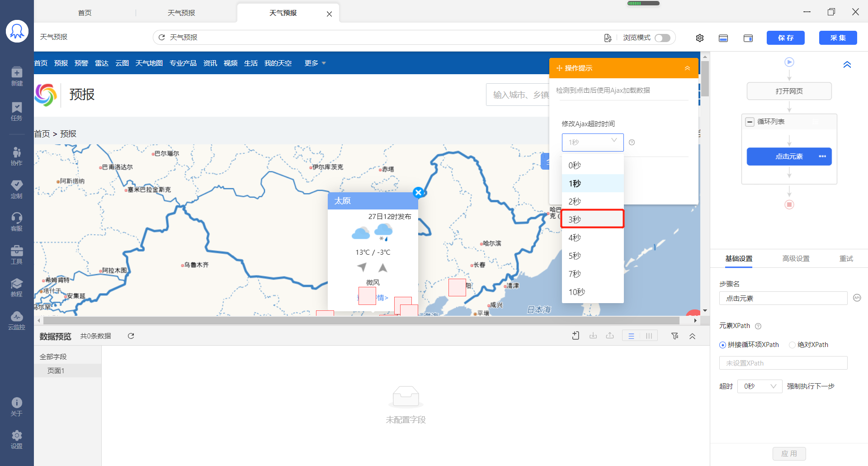868x466 pixels.
Task: Select 页面1 in the field list
Action: 68,371
